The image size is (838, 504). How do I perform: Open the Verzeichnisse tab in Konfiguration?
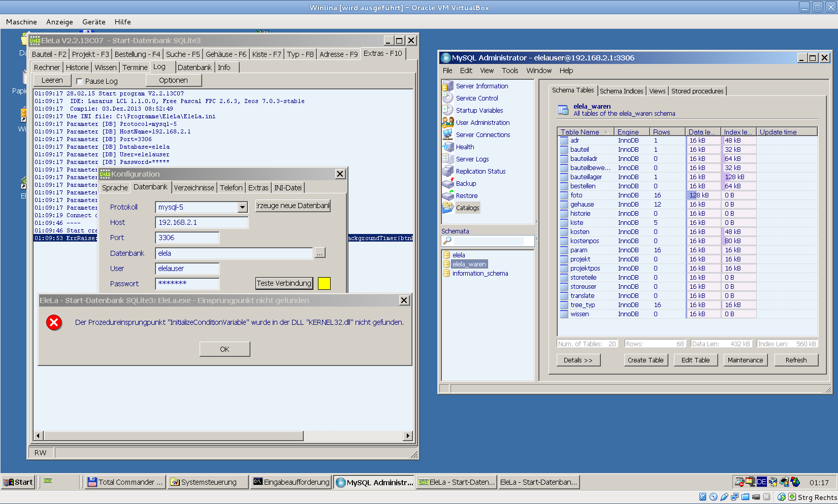point(194,188)
